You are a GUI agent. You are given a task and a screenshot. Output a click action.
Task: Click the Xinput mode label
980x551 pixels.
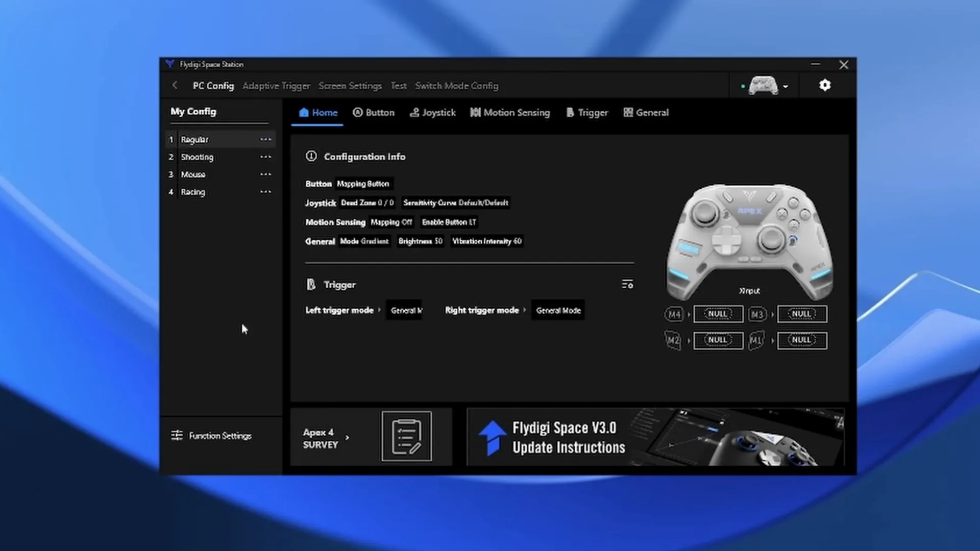[749, 291]
